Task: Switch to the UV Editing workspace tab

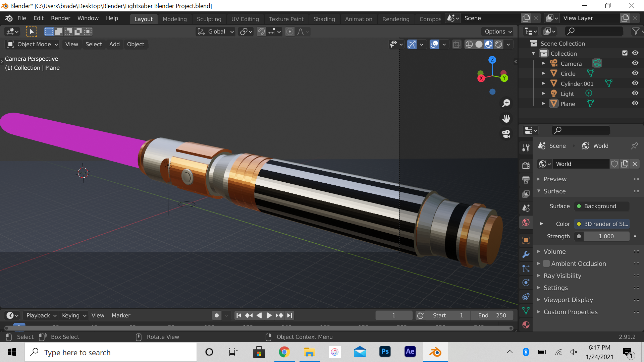Action: [245, 19]
